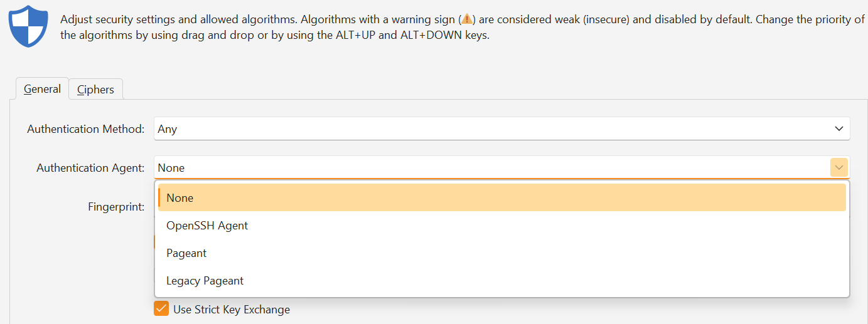The width and height of the screenshot is (868, 324).
Task: Click the Authentication Method label
Action: (x=86, y=128)
